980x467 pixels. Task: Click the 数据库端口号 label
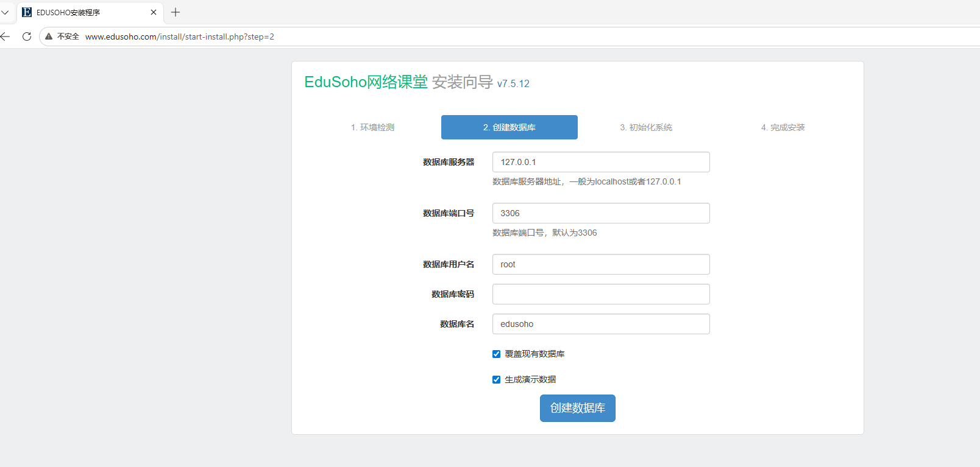tap(449, 213)
